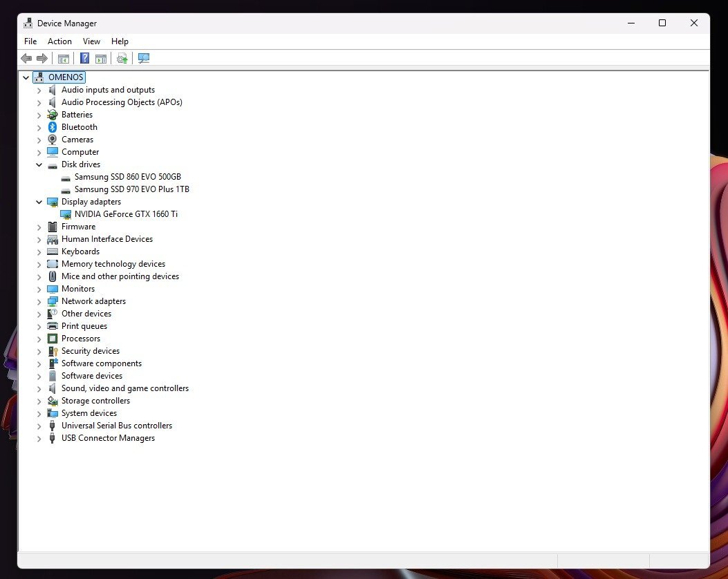
Task: Click the USB Connector Managers plug icon
Action: (52, 438)
